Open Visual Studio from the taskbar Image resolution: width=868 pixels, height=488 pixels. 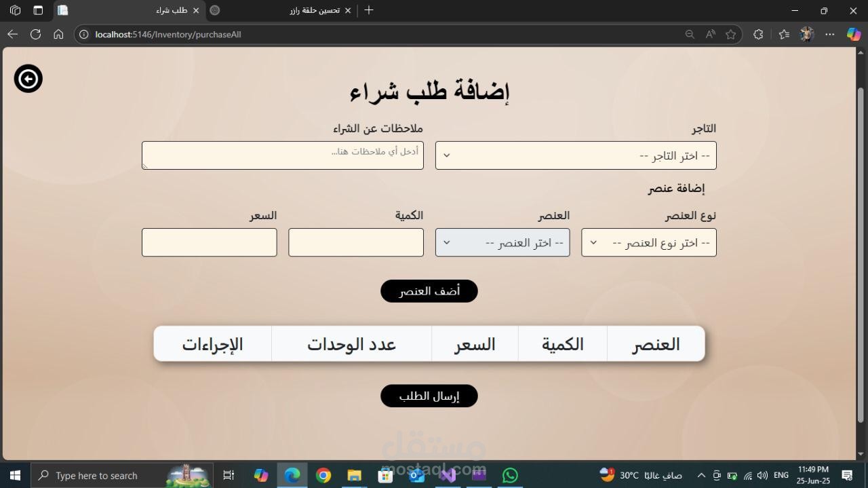tap(448, 475)
